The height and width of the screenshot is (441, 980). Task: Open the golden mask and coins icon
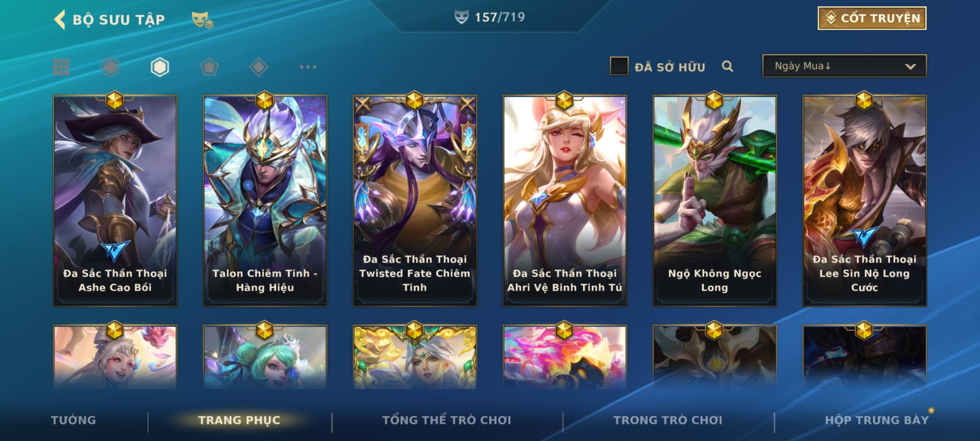[x=202, y=20]
